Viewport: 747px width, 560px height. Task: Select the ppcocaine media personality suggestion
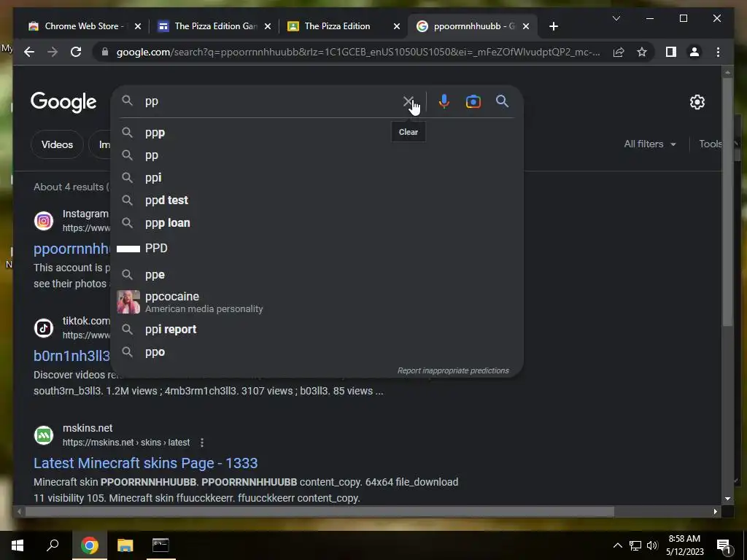[x=317, y=302]
